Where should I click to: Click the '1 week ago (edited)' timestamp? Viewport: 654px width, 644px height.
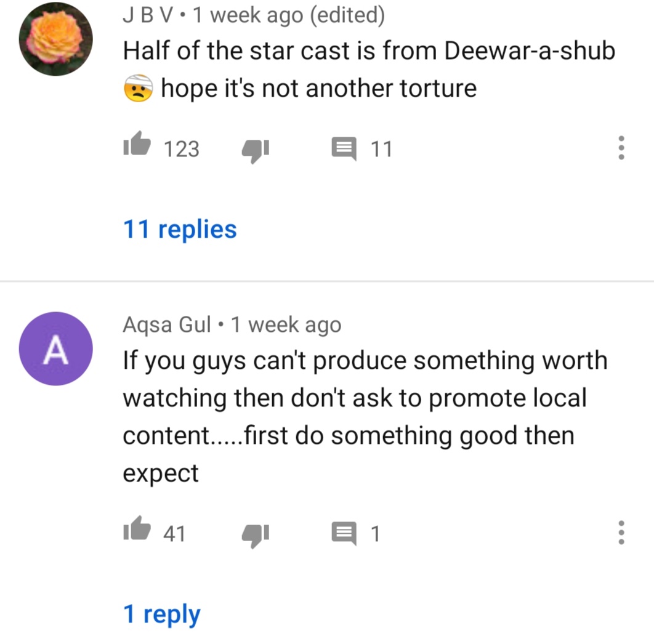(289, 16)
